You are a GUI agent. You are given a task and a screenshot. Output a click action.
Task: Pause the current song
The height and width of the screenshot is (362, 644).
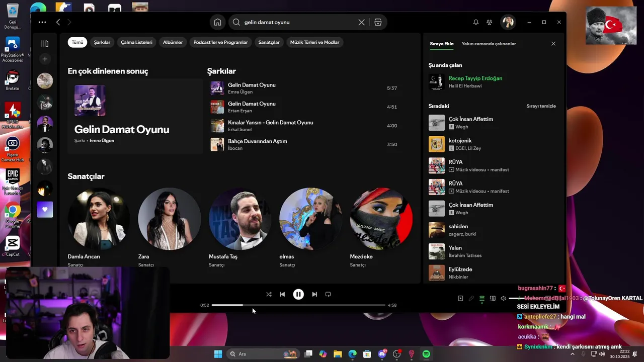(298, 294)
